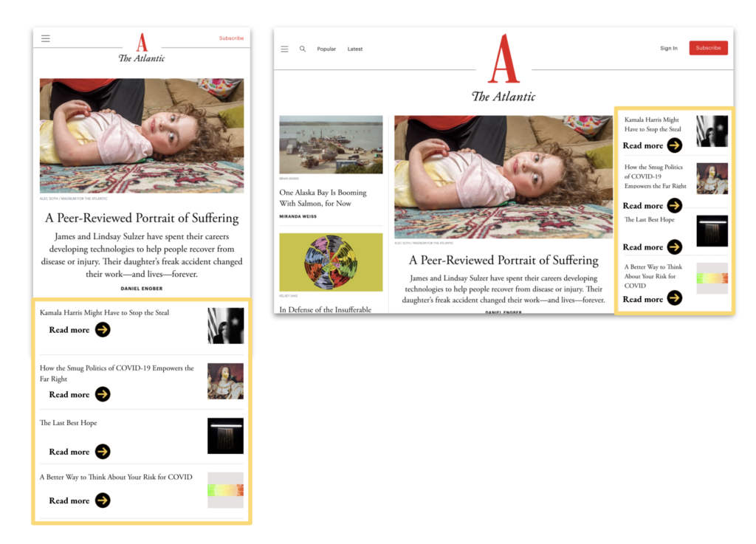The width and height of the screenshot is (756, 544).
Task: Click author name MIRANDA WEISS
Action: coord(298,216)
